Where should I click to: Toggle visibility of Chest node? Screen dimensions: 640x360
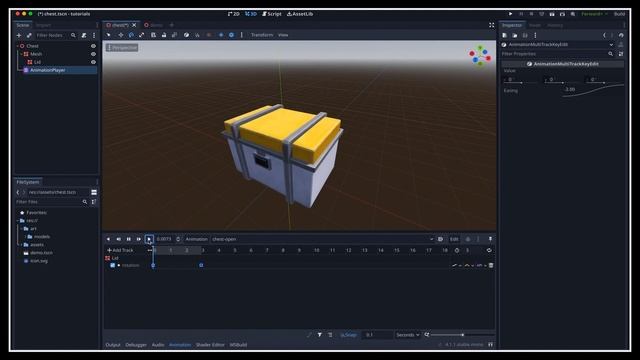[93, 46]
